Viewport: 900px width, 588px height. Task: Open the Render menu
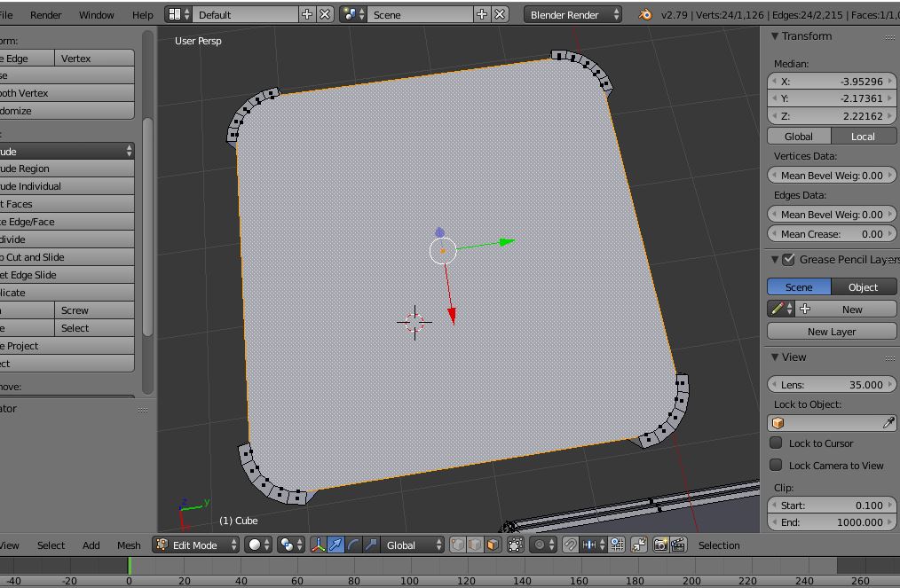point(45,14)
